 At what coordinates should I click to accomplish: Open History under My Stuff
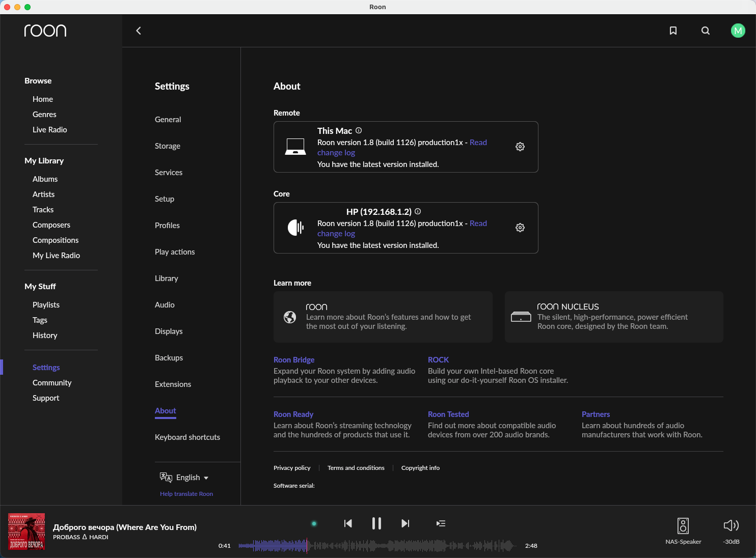pyautogui.click(x=45, y=336)
